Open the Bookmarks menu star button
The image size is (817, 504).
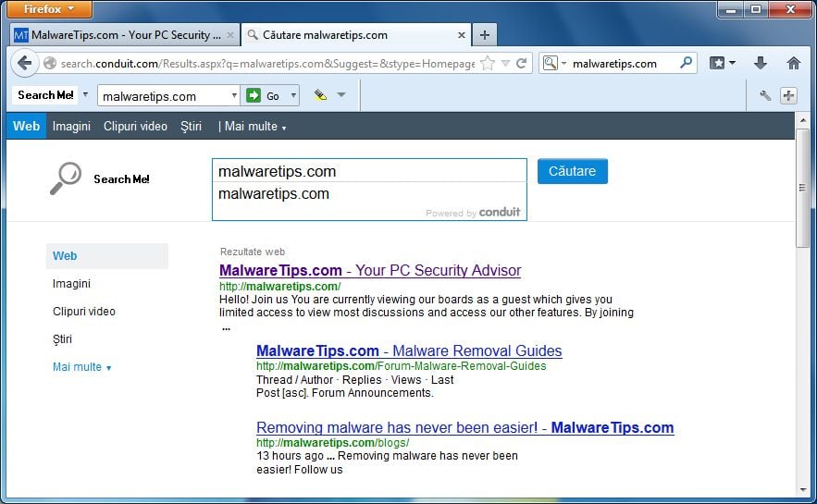717,63
